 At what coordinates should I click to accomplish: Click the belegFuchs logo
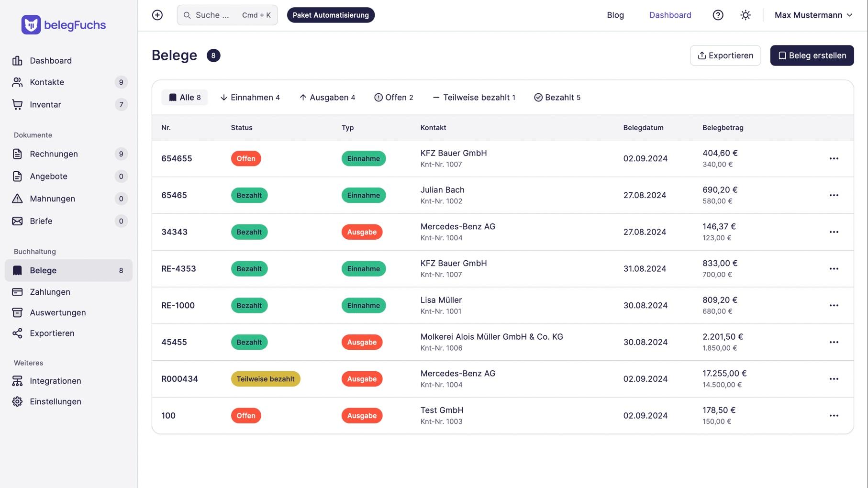tap(64, 25)
